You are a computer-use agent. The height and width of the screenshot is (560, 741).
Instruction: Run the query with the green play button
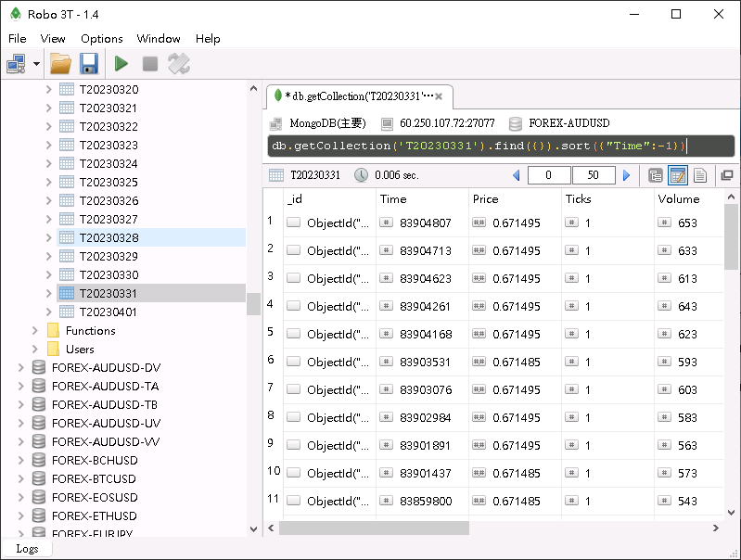pos(121,64)
